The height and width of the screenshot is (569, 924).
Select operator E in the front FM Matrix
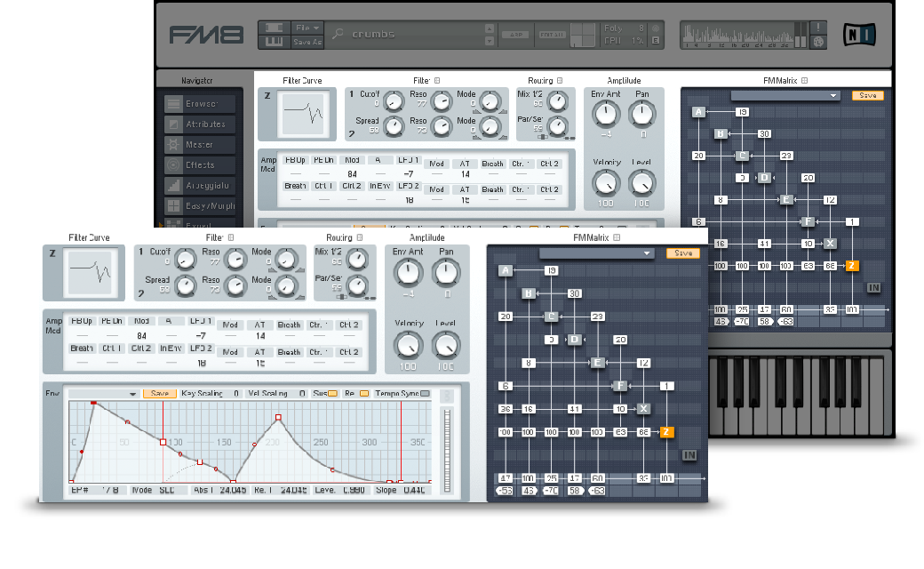[x=598, y=363]
